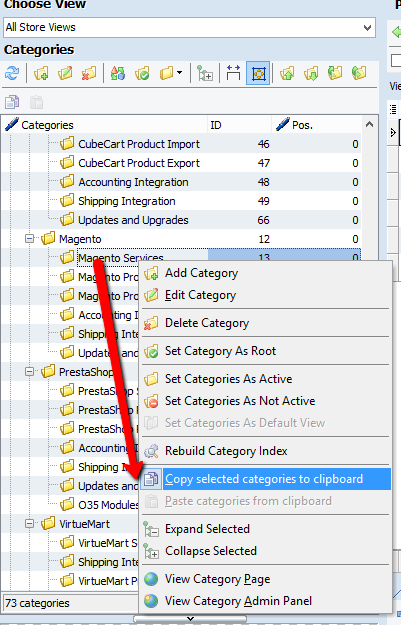The image size is (401, 625).
Task: Open the All Store Views dropdown
Action: click(189, 28)
